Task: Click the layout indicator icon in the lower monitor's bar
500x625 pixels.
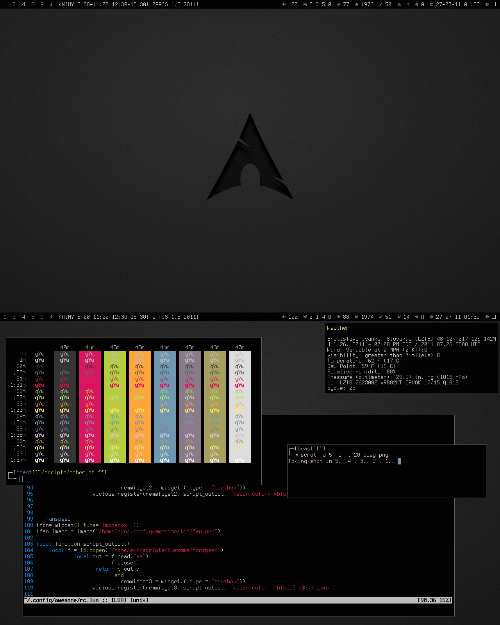Action: [x=494, y=317]
